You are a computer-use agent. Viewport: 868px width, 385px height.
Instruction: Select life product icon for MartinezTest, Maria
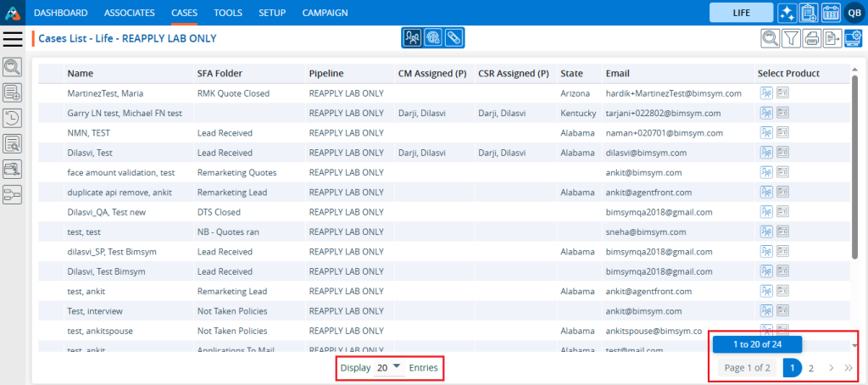pos(766,92)
